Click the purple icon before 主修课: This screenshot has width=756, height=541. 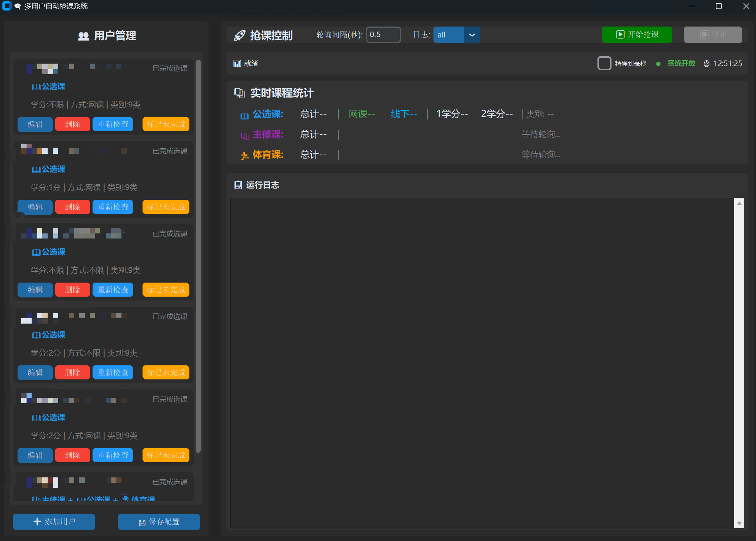(x=244, y=136)
